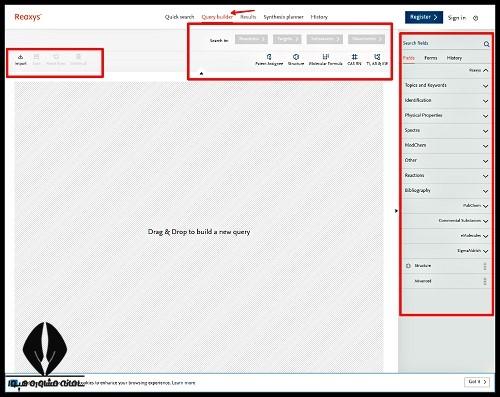This screenshot has width=500, height=397.
Task: Switch to the Forms tab in side panel
Action: pyautogui.click(x=431, y=58)
